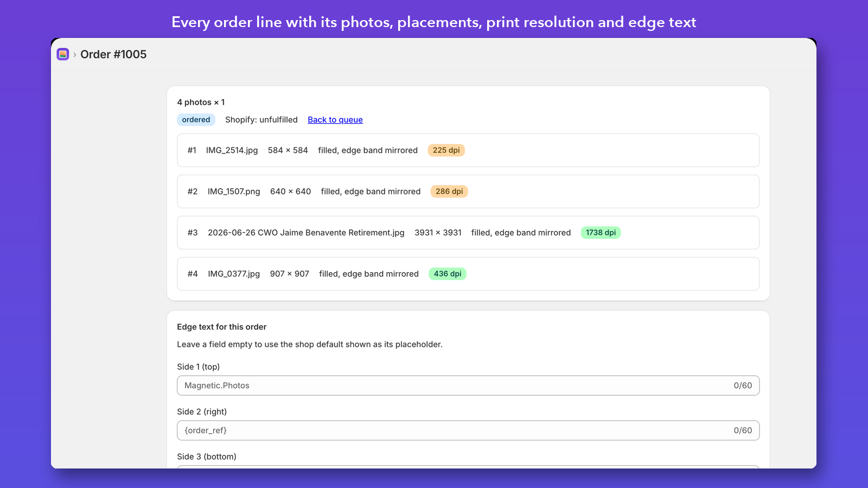Select photo row IMG_1507.png
Image resolution: width=868 pixels, height=488 pixels.
click(x=468, y=191)
